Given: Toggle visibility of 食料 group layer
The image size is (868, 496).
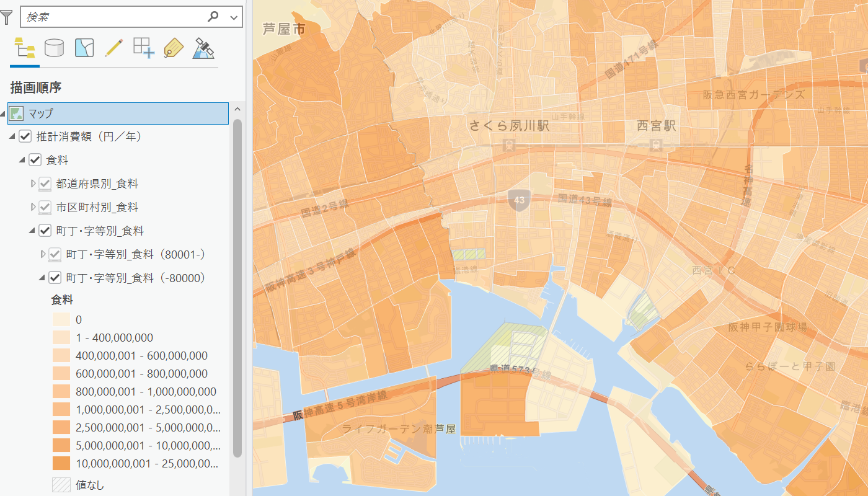Looking at the screenshot, I should click(35, 160).
